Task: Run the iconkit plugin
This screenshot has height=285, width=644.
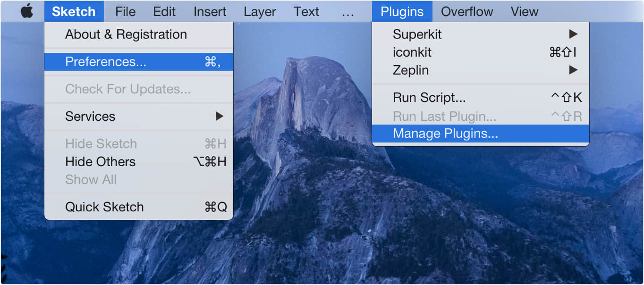Action: [x=481, y=52]
